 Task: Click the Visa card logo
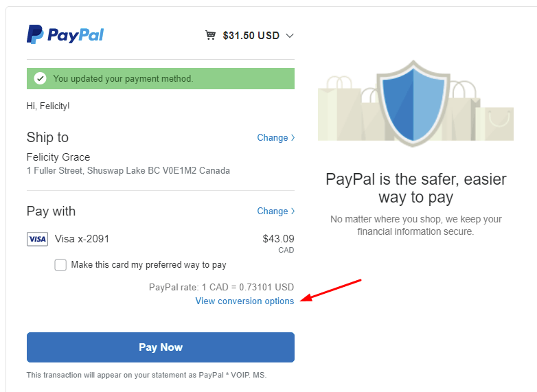click(37, 239)
